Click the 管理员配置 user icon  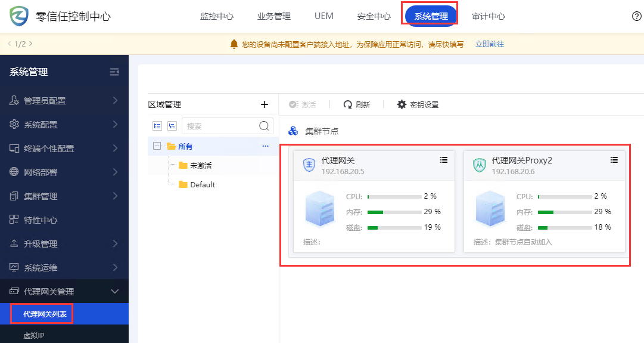point(14,100)
